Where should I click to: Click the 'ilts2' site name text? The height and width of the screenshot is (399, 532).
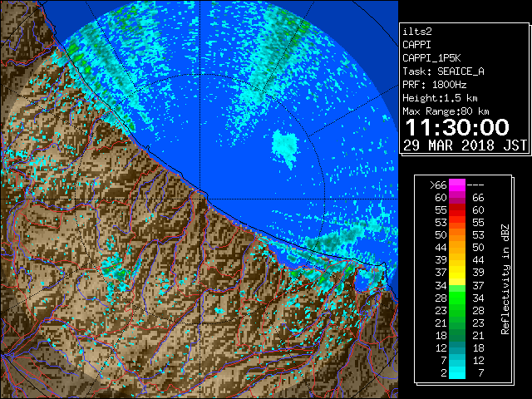pos(417,32)
